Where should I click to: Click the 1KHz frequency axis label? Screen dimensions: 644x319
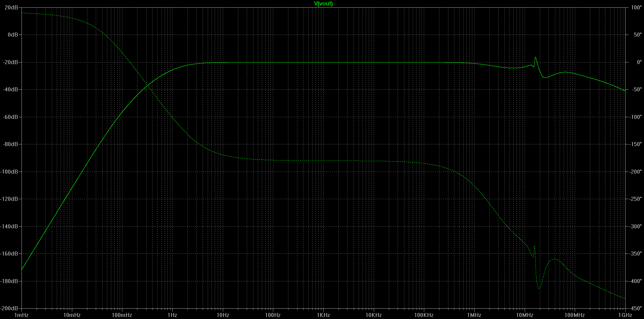[323, 315]
